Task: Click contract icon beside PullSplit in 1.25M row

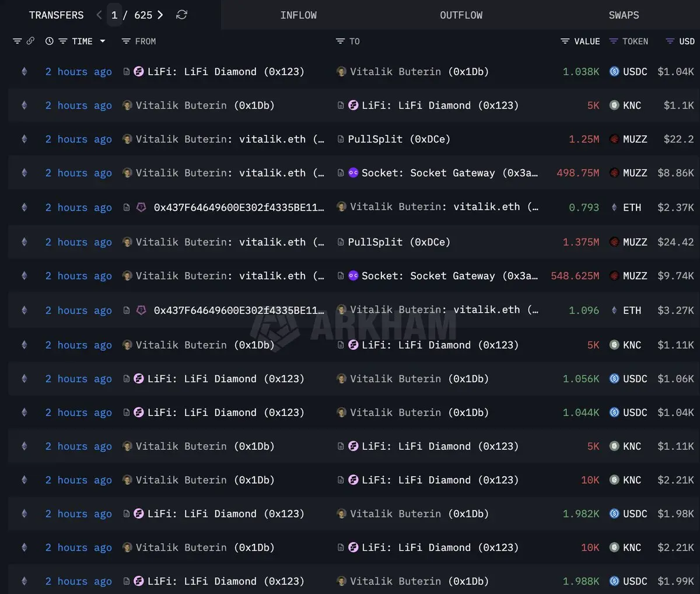Action: pyautogui.click(x=341, y=139)
